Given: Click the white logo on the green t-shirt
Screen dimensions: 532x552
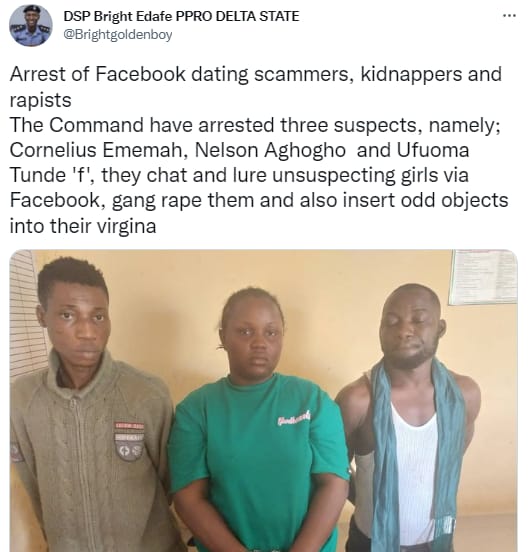Looking at the screenshot, I should [294, 418].
